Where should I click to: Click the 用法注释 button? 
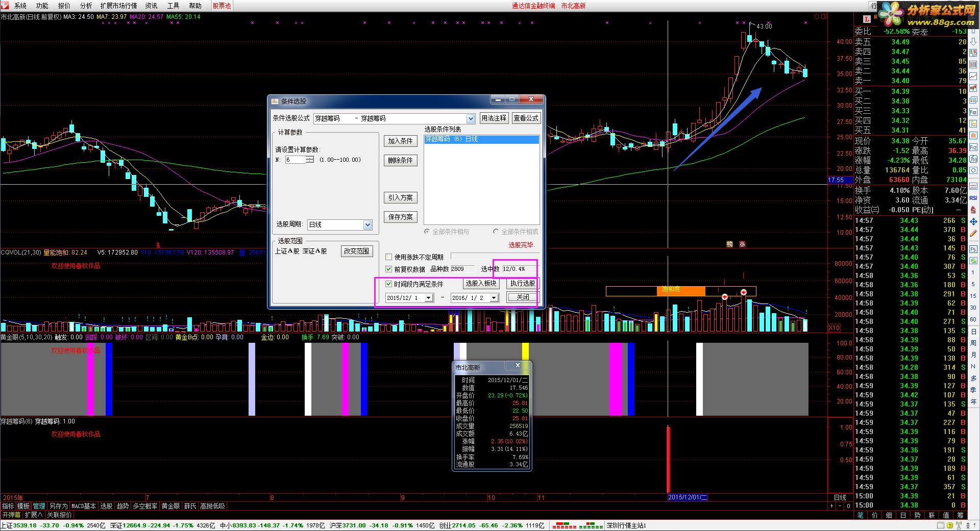494,118
